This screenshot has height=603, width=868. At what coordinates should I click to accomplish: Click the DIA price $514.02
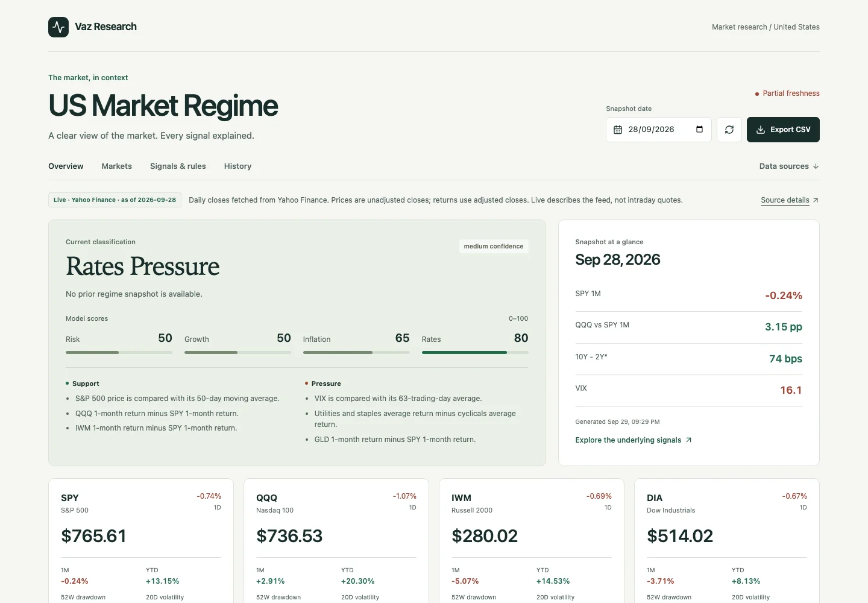(x=680, y=536)
